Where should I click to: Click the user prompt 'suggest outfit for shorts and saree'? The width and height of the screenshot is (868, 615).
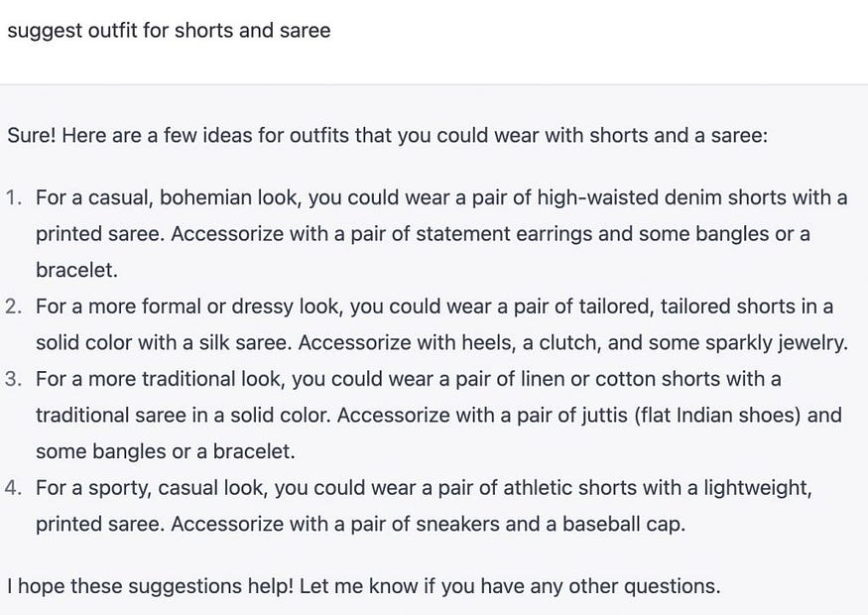tap(169, 31)
